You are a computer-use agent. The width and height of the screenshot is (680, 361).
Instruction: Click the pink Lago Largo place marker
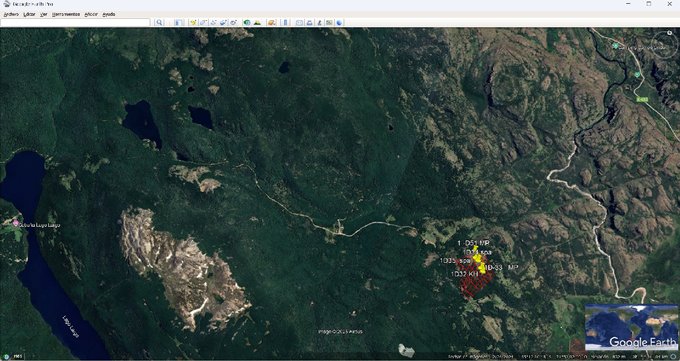(x=16, y=223)
